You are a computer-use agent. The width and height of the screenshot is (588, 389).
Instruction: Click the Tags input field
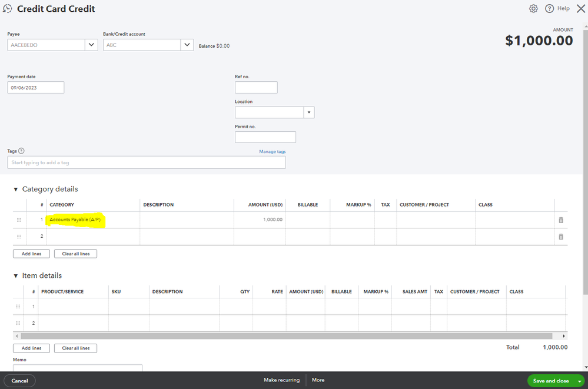[147, 162]
